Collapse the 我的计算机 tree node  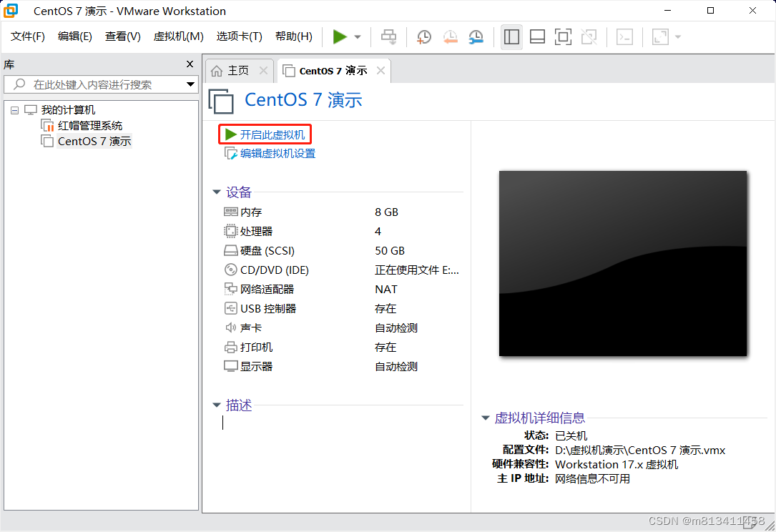point(15,110)
